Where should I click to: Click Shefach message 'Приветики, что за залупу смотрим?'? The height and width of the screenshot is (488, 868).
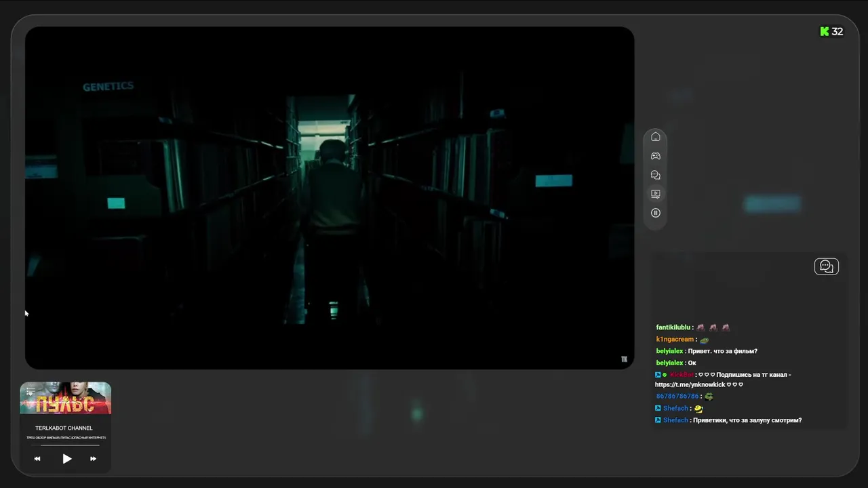coord(747,420)
